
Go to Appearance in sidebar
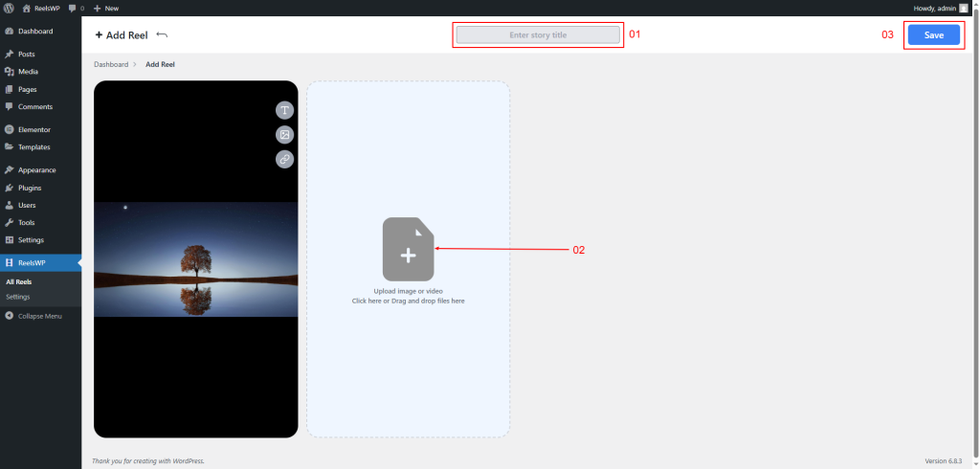[36, 170]
